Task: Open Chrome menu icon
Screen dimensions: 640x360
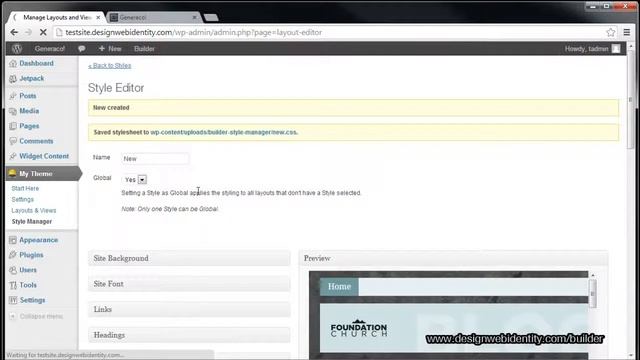Action: (x=627, y=32)
